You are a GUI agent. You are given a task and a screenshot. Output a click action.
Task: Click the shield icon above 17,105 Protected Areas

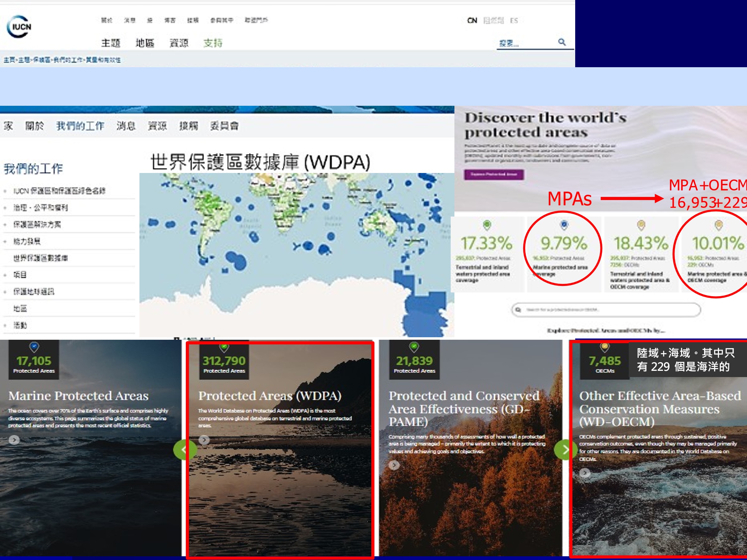[x=34, y=347]
